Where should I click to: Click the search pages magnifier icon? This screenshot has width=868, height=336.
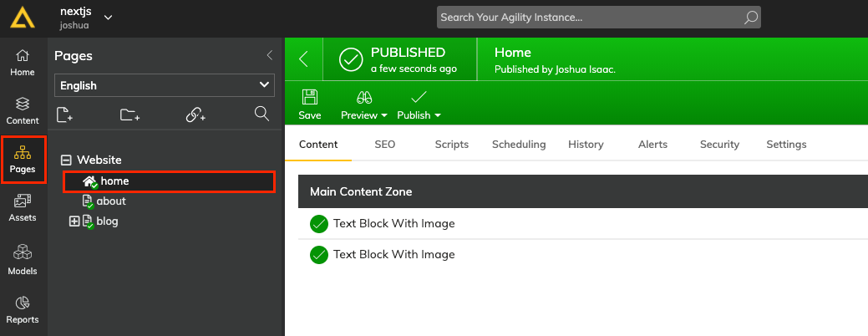coord(261,114)
